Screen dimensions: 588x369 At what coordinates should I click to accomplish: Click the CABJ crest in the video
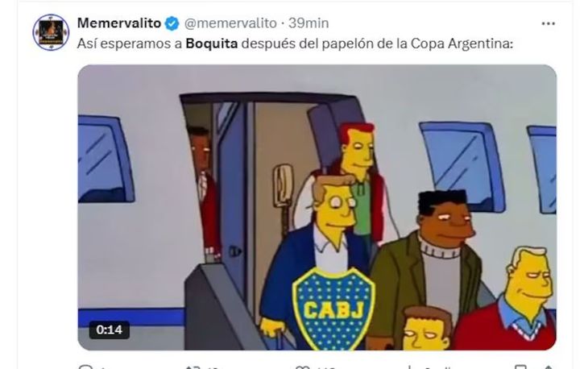click(x=333, y=309)
